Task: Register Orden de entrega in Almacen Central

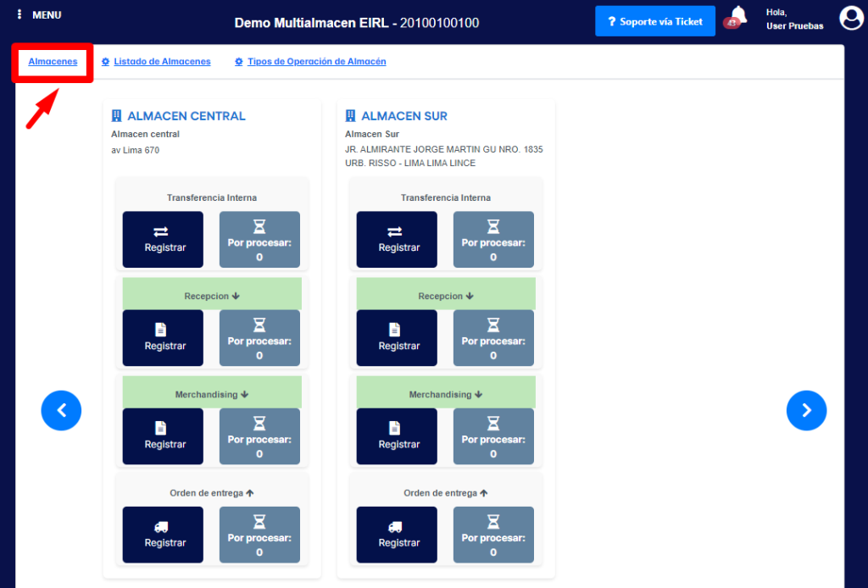Action: [x=163, y=535]
